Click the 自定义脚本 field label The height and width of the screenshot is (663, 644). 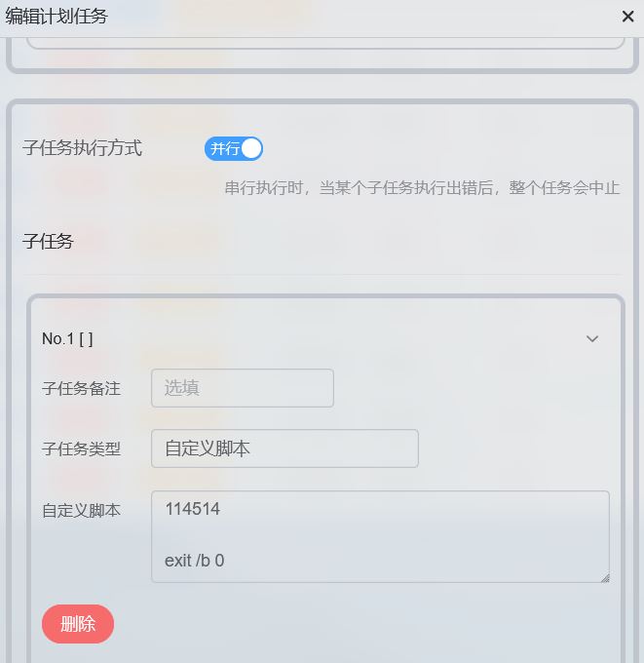pos(81,510)
